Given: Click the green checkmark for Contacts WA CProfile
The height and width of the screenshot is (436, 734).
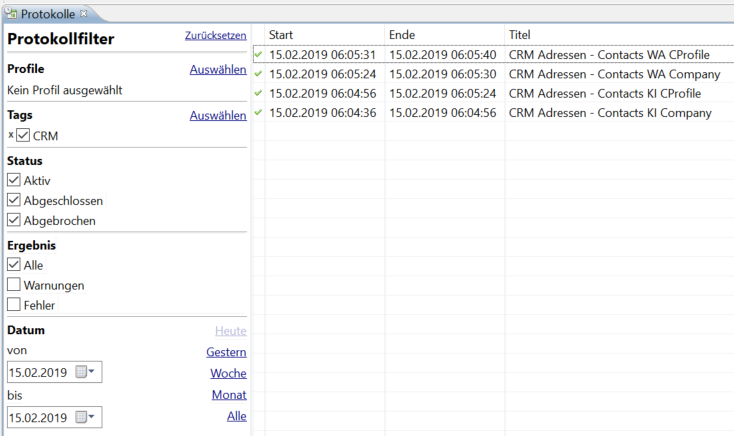Looking at the screenshot, I should point(258,54).
